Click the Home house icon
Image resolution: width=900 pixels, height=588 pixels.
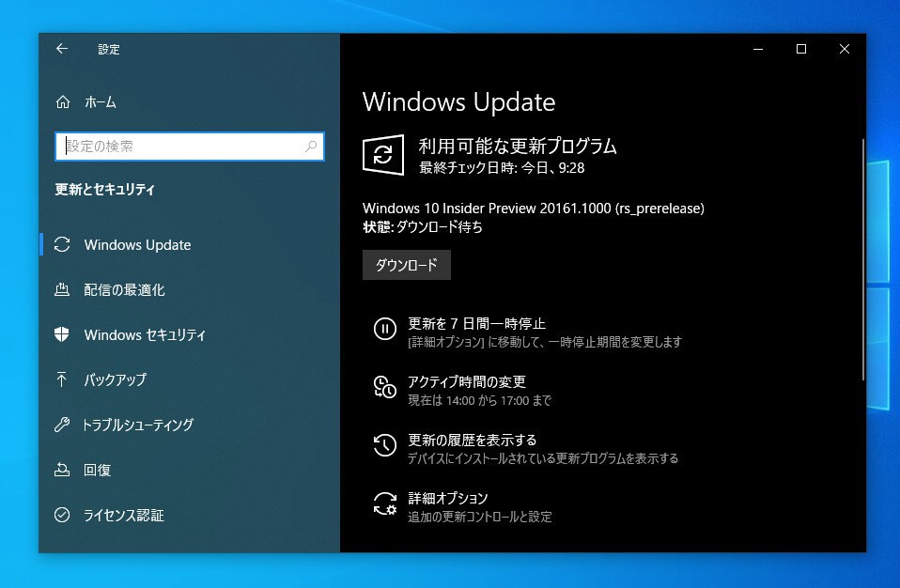[63, 102]
